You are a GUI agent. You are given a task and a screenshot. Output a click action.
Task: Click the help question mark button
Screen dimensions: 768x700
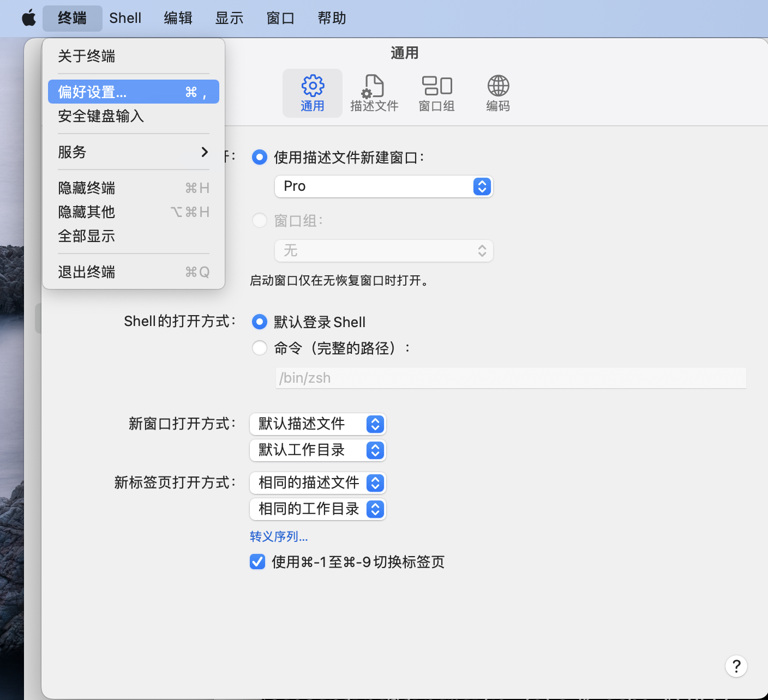coord(736,666)
